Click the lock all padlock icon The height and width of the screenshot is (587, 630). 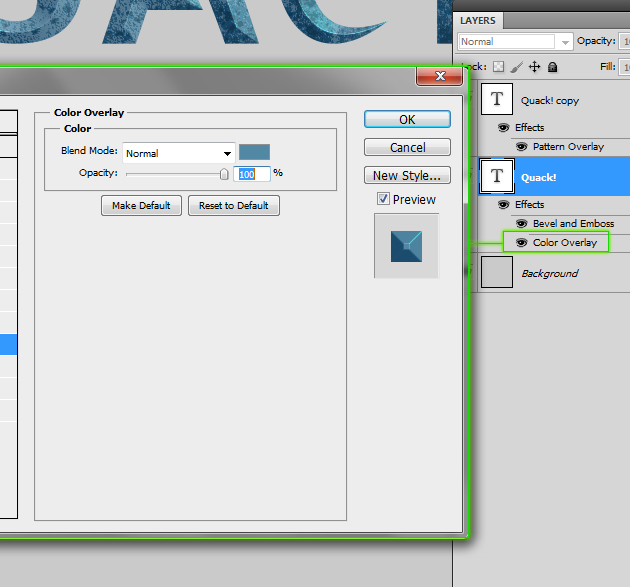pyautogui.click(x=552, y=67)
